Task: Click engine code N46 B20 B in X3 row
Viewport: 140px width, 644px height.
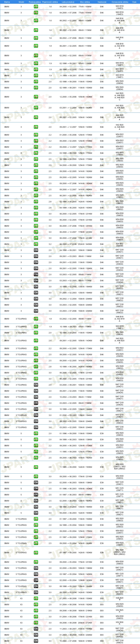Action: [119, 598]
